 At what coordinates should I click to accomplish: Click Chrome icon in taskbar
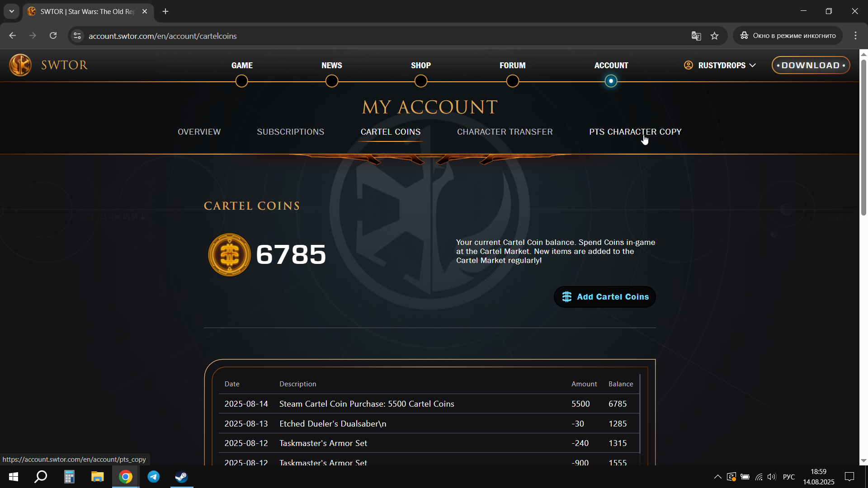click(x=126, y=477)
